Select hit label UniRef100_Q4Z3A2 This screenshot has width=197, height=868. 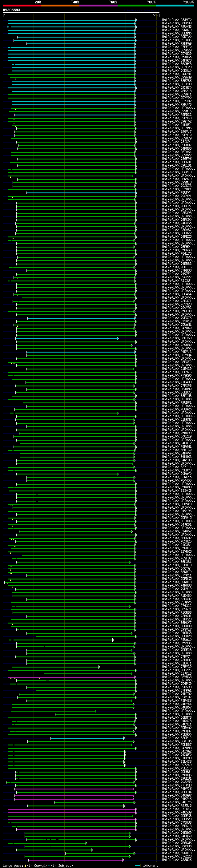[x=176, y=751]
